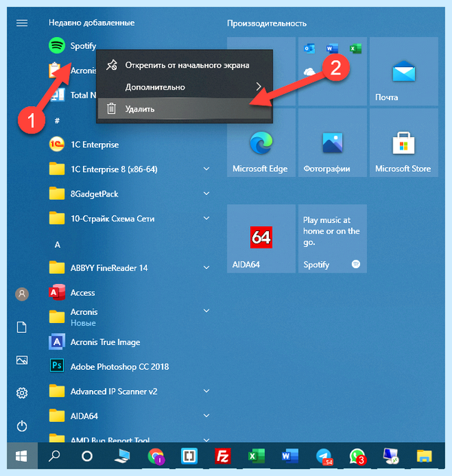The image size is (452, 476).
Task: Click the Производительность group title
Action: [x=267, y=23]
